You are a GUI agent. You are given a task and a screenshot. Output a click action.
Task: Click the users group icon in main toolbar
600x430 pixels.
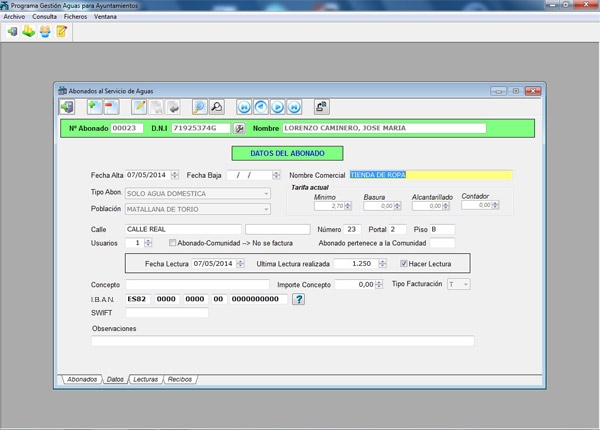click(x=45, y=32)
